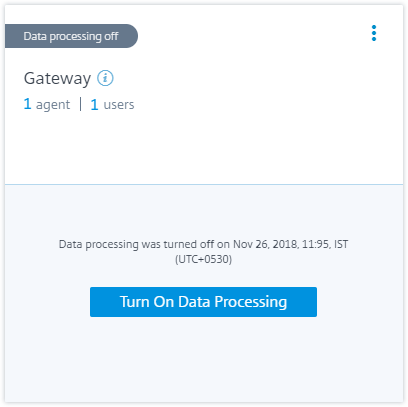Turn On Data Processing
Screen dimensions: 408x407
pyautogui.click(x=203, y=302)
